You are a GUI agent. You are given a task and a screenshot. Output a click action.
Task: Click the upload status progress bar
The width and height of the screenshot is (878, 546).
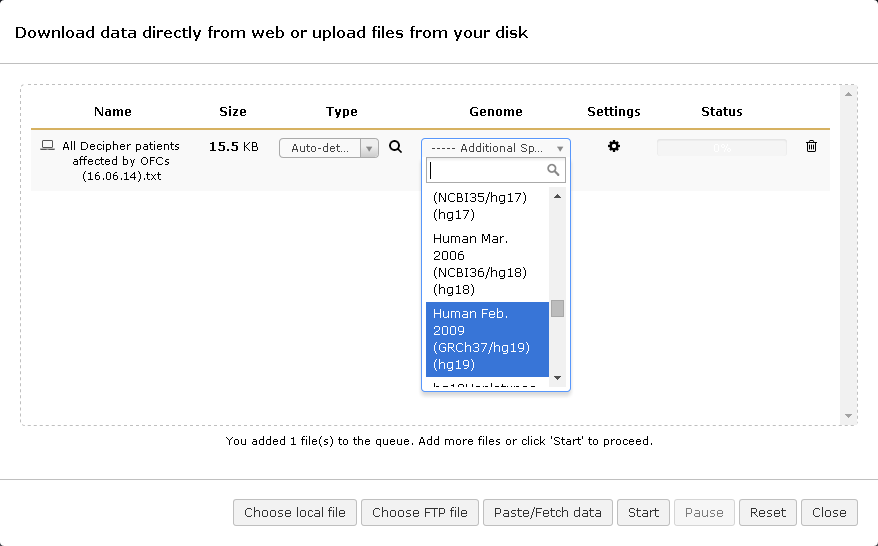(721, 147)
